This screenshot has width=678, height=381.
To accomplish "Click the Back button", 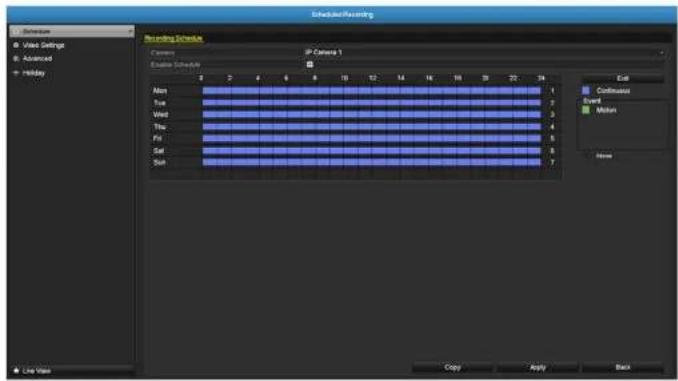I will click(623, 367).
